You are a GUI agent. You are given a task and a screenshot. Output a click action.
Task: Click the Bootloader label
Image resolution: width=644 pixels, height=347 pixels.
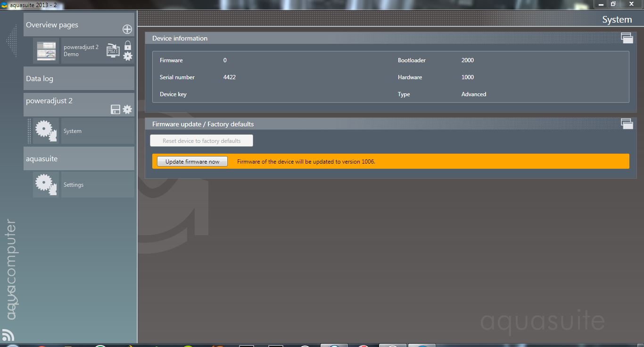pos(412,60)
